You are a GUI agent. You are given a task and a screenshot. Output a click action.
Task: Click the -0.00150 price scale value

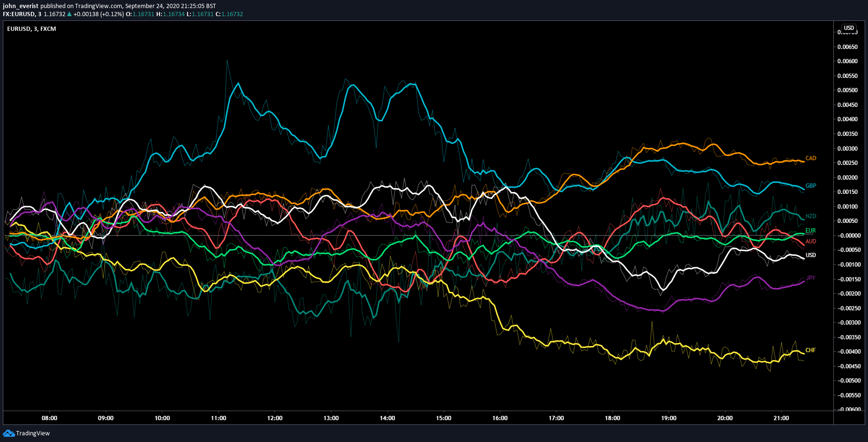pos(849,279)
